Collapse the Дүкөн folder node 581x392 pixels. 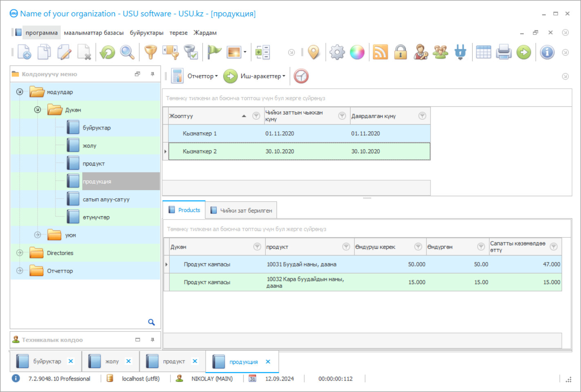[x=38, y=110]
